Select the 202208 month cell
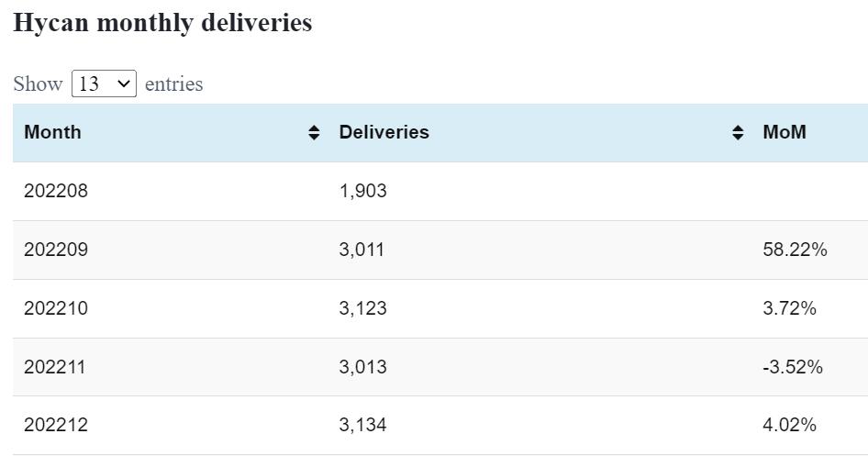This screenshot has width=868, height=456. [56, 191]
